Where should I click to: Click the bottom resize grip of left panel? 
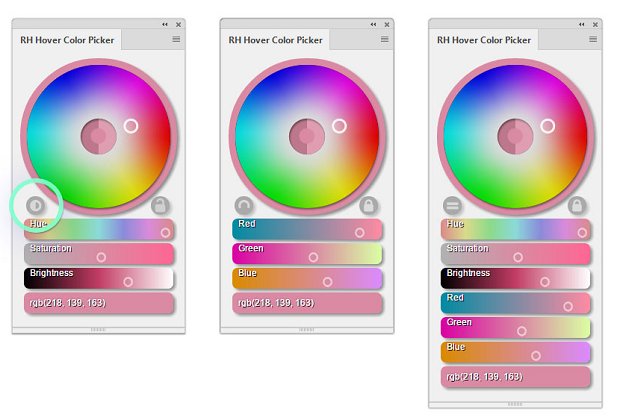(98, 330)
